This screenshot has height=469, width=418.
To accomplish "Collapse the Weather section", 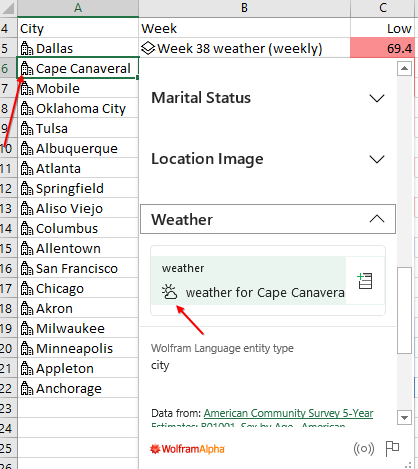I will [268, 219].
